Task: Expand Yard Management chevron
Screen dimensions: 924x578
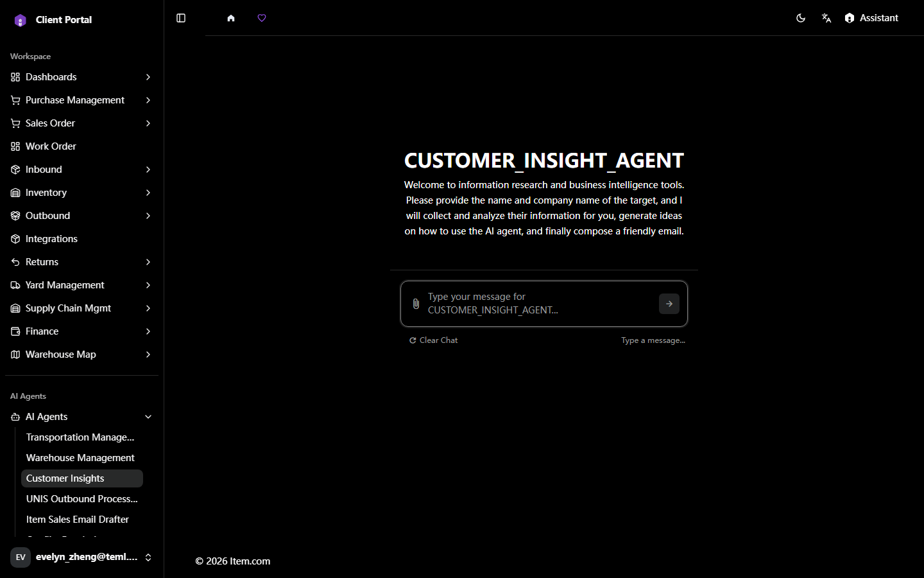Action: pos(148,285)
